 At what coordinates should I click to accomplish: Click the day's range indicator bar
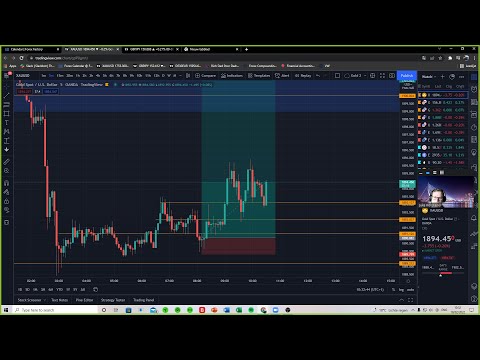[x=443, y=273]
